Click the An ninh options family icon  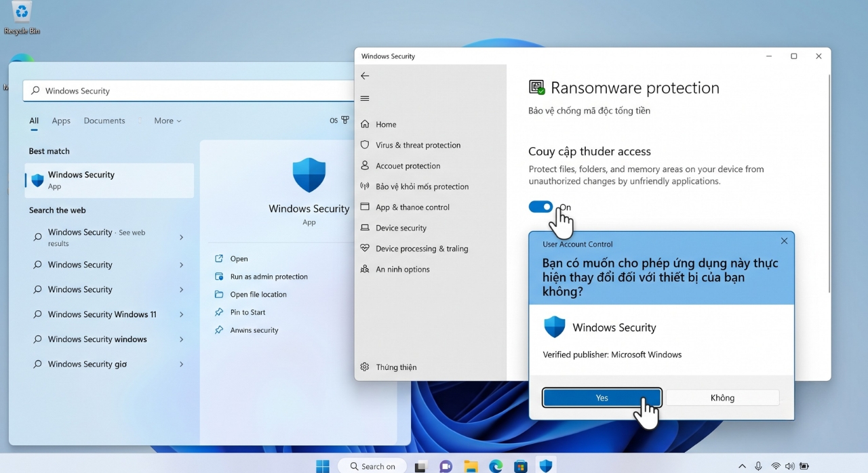(365, 269)
